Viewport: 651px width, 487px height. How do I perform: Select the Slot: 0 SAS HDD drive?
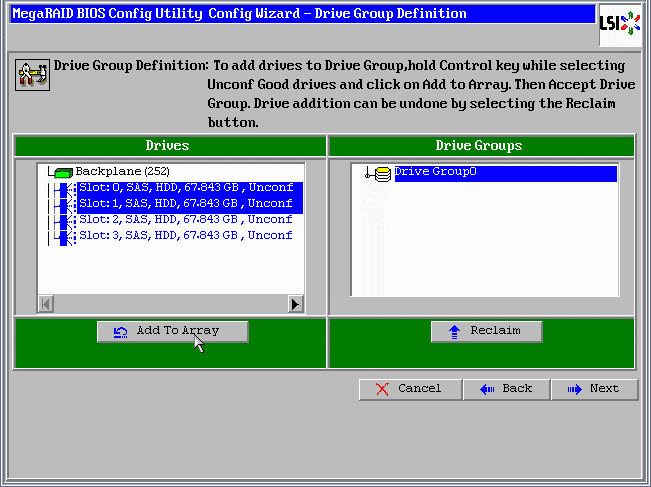(185, 188)
